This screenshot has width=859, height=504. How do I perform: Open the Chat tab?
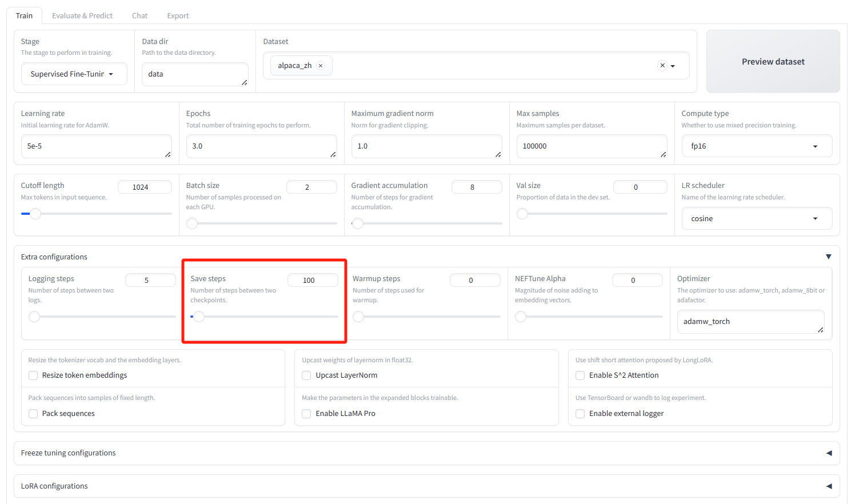click(x=139, y=15)
